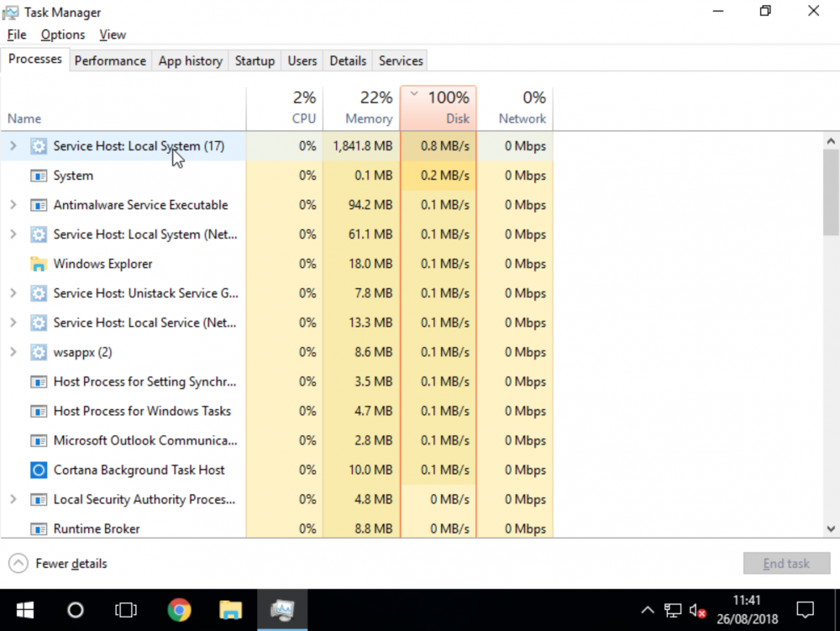Select the 1,841.8 MB memory cell
Screen dimensions: 840x631
click(x=363, y=146)
